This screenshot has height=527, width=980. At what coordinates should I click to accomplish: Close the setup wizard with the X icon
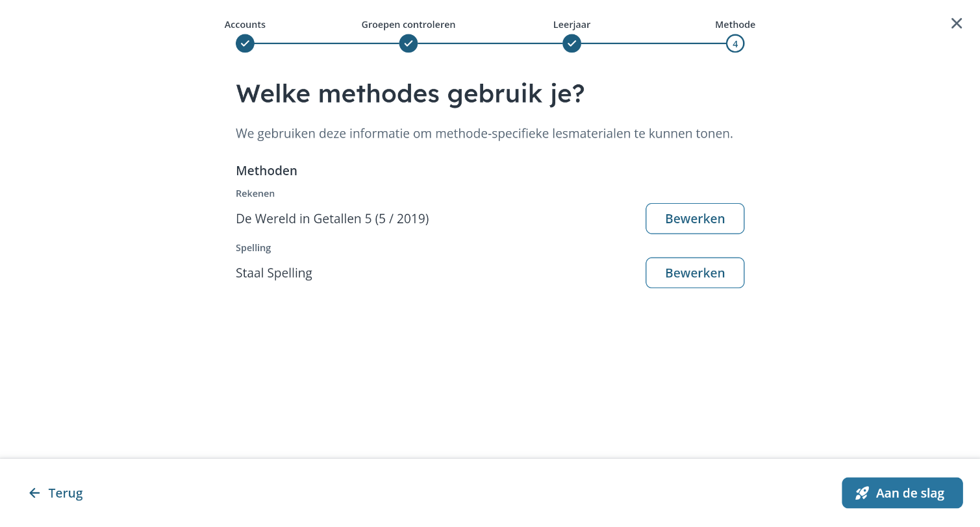pyautogui.click(x=957, y=23)
